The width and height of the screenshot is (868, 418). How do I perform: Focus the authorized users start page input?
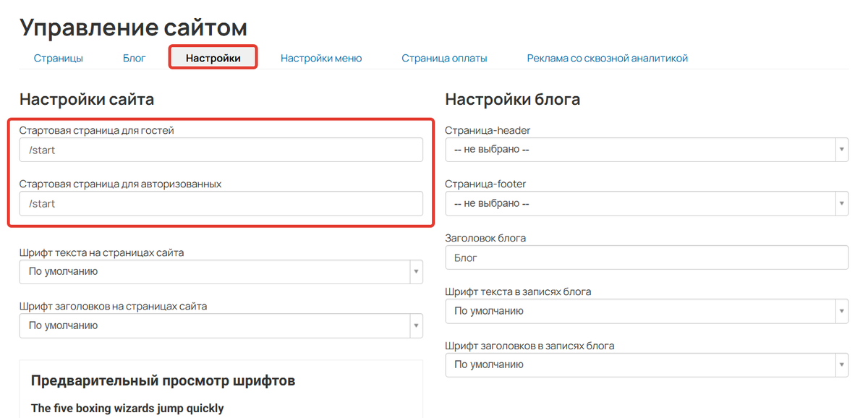[x=221, y=203]
